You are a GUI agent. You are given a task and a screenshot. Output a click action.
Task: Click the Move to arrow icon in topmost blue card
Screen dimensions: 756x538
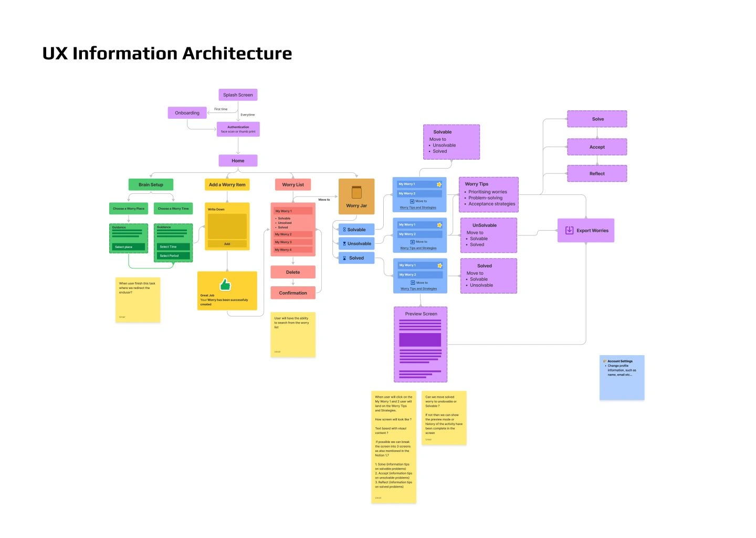click(412, 201)
